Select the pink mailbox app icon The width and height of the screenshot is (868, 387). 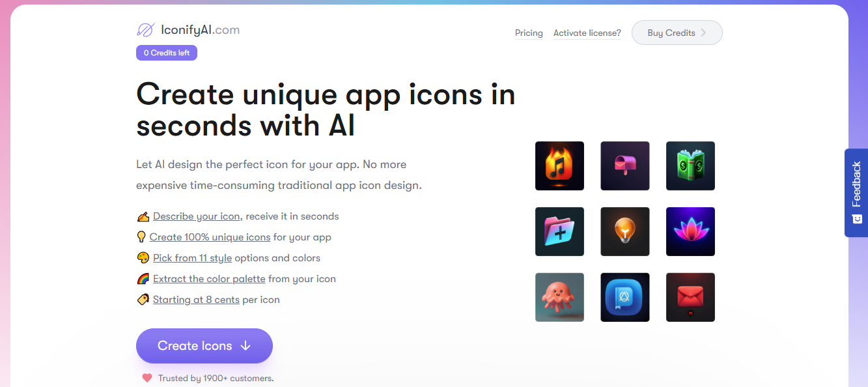point(625,166)
